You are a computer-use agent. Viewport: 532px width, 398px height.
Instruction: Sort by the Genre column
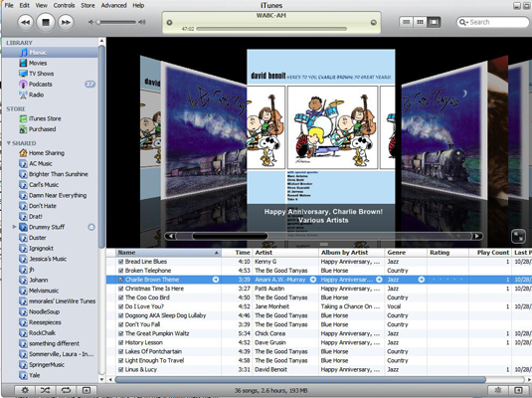tap(406, 253)
